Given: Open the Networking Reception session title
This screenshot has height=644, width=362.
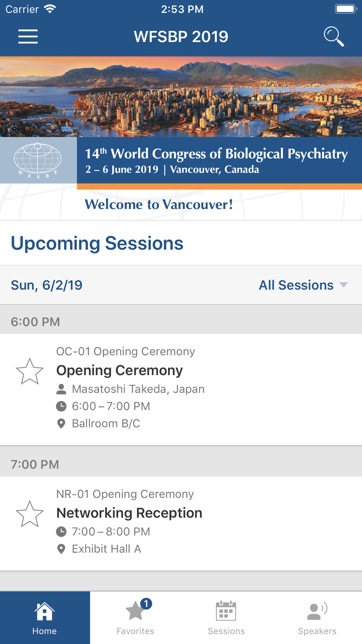Looking at the screenshot, I should pos(129,513).
